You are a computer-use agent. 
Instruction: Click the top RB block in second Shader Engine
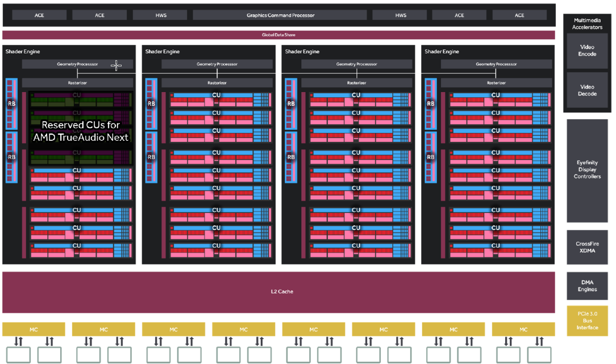(x=151, y=103)
